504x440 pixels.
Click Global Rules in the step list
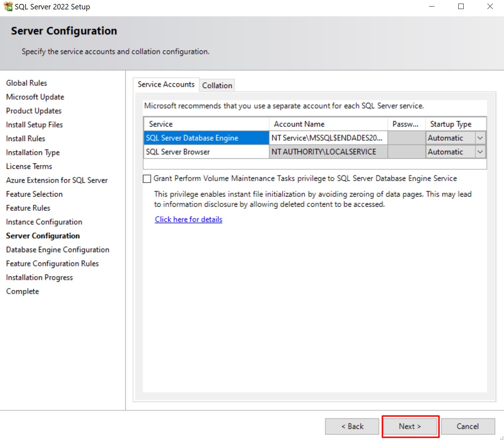tap(27, 83)
